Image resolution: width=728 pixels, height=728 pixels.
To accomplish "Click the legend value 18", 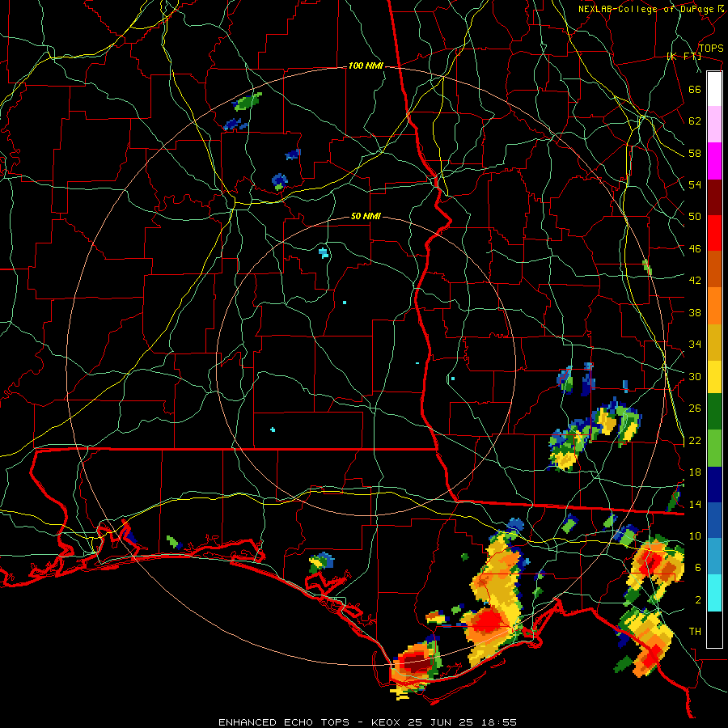I will coord(695,472).
